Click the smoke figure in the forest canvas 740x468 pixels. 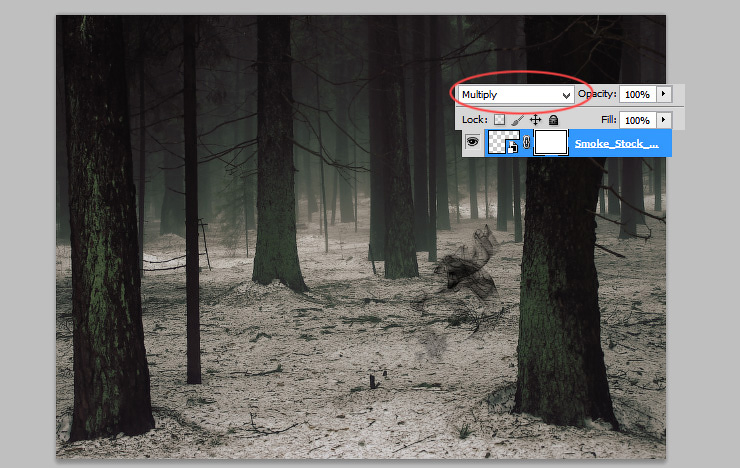[x=466, y=266]
